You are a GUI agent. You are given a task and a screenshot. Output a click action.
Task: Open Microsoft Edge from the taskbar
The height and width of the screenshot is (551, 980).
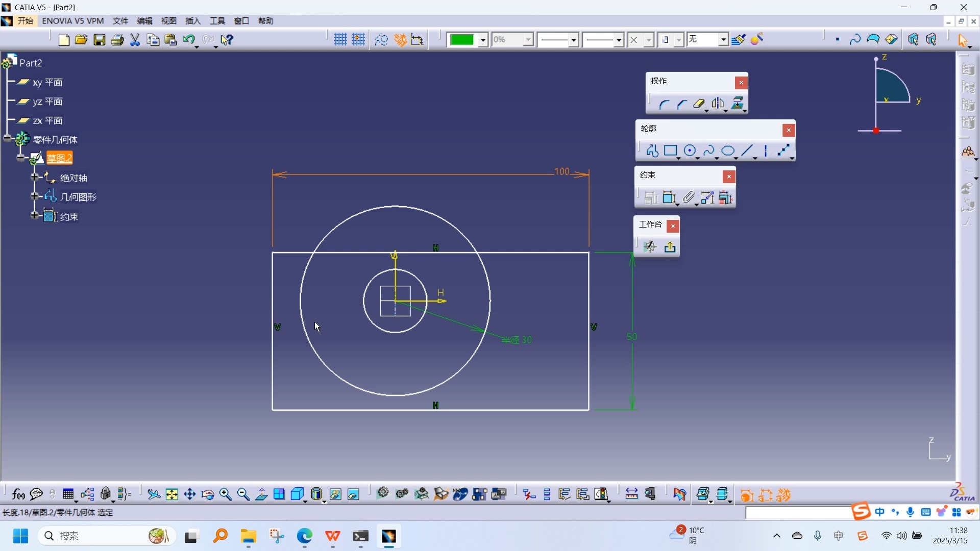[305, 536]
